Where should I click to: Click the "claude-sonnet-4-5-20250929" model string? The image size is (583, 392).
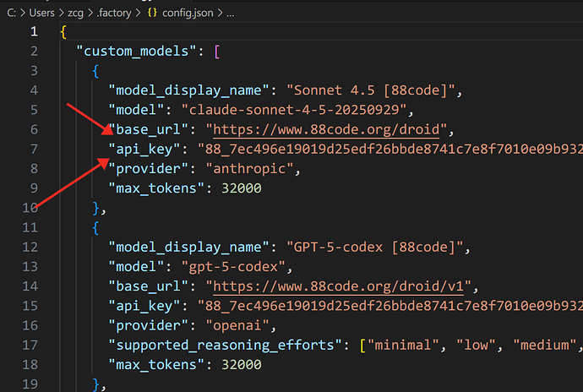294,110
